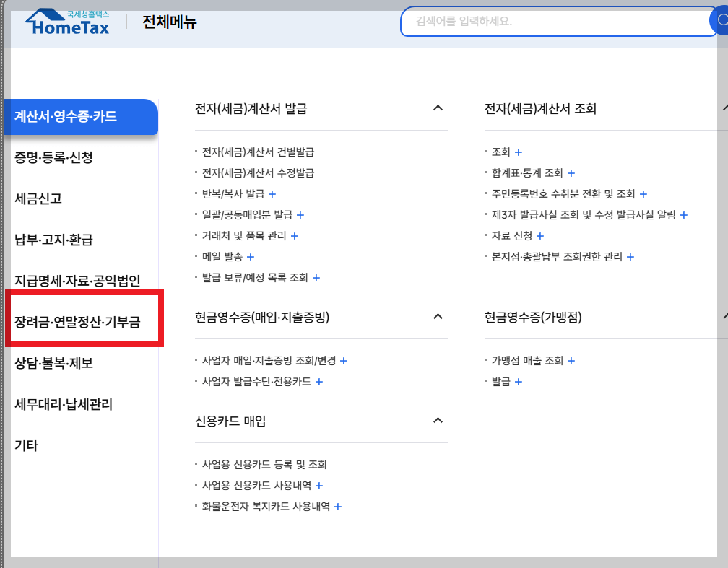Expand the plus icon beside 발급 under 현금영수증(가맹점)
The image size is (728, 568).
coord(517,382)
